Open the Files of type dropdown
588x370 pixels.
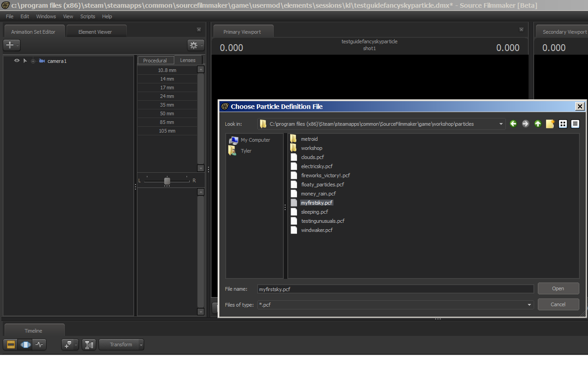pos(529,305)
